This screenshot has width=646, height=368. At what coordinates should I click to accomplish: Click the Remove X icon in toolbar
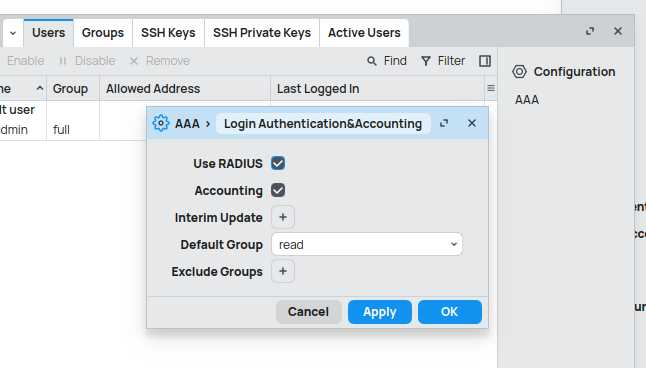[x=134, y=61]
